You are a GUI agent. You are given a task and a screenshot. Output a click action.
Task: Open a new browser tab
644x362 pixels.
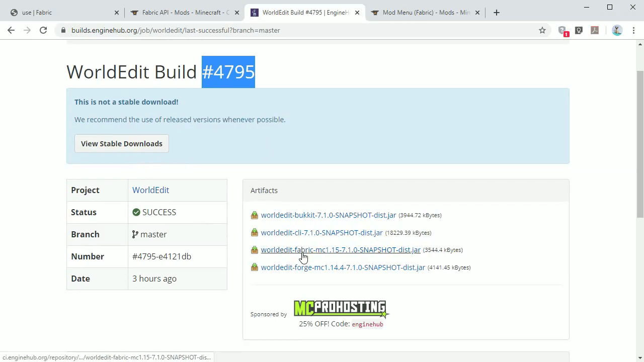[x=497, y=13]
